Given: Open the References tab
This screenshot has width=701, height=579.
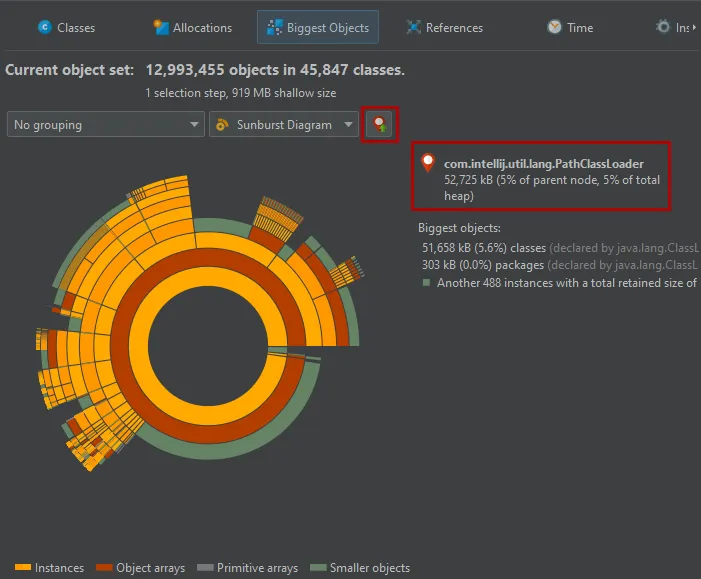Looking at the screenshot, I should tap(444, 28).
